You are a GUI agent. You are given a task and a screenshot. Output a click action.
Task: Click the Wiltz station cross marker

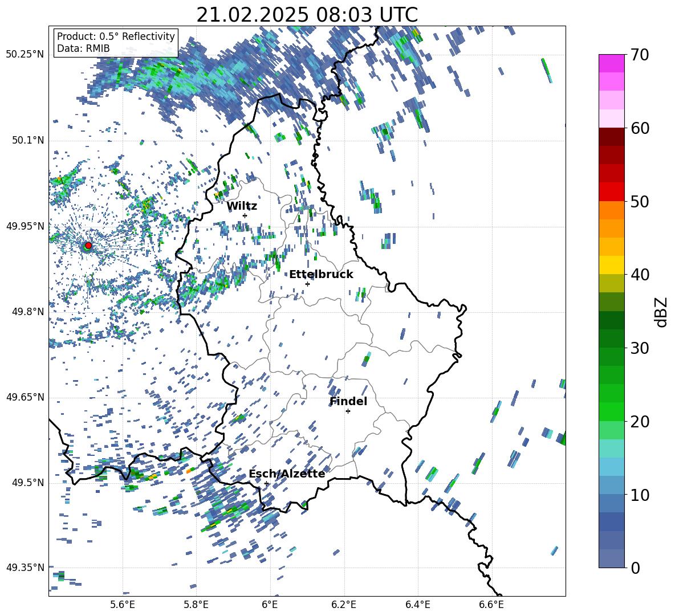(x=245, y=215)
